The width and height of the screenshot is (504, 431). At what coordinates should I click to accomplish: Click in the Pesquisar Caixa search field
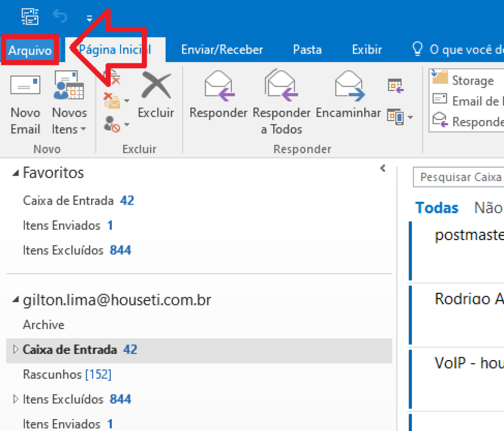pyautogui.click(x=459, y=177)
